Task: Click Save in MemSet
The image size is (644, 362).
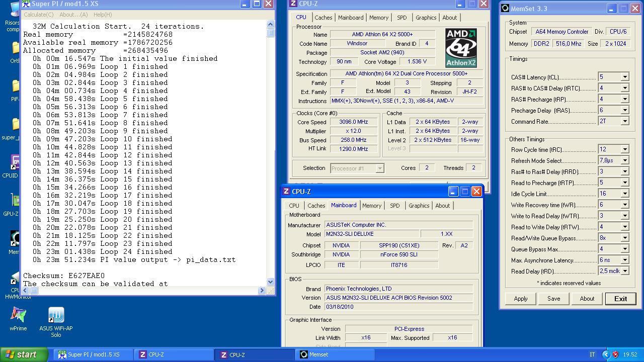Action: 553,298
